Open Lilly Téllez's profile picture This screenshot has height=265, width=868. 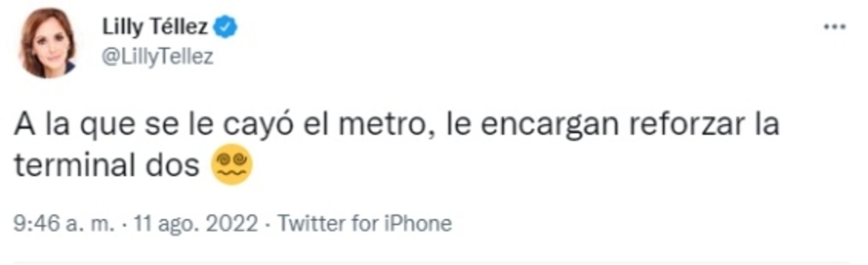(x=48, y=43)
